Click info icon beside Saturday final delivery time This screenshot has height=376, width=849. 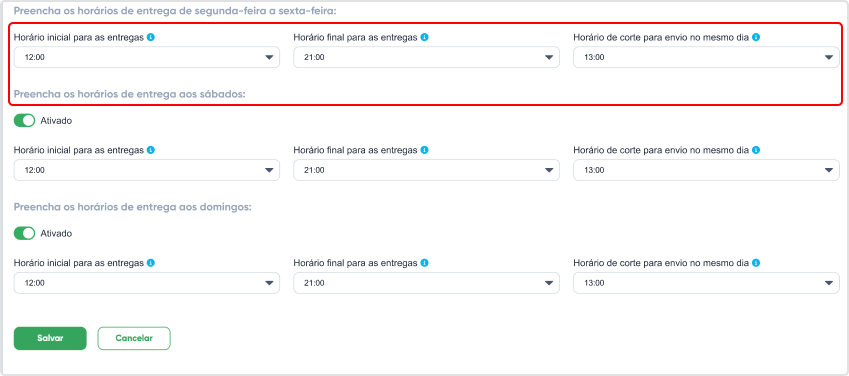point(424,150)
